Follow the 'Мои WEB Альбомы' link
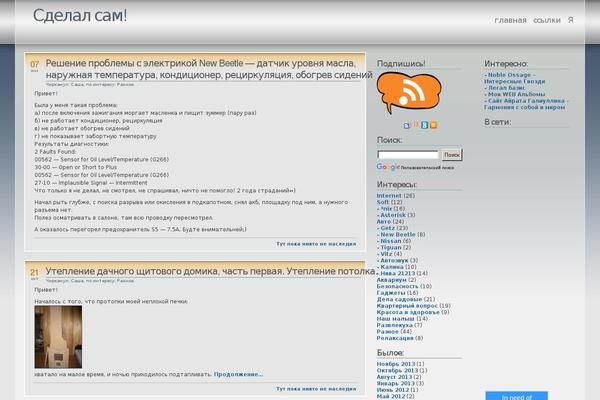The height and width of the screenshot is (400, 600). pyautogui.click(x=516, y=95)
